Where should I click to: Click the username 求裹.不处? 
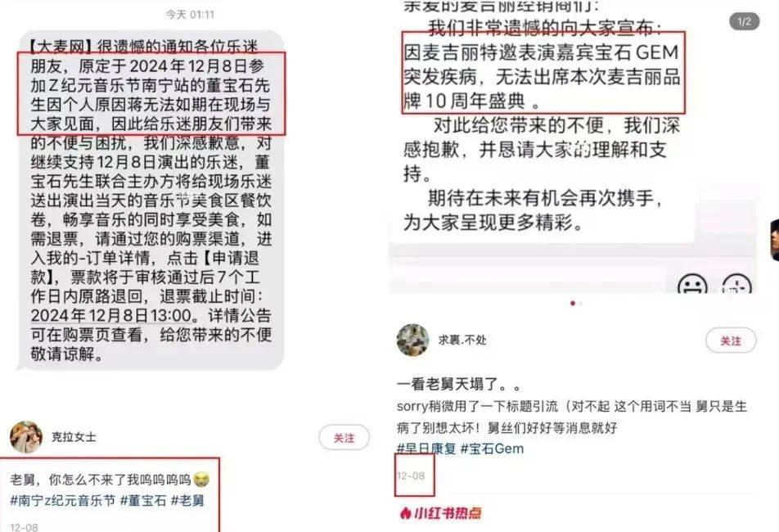tap(462, 340)
